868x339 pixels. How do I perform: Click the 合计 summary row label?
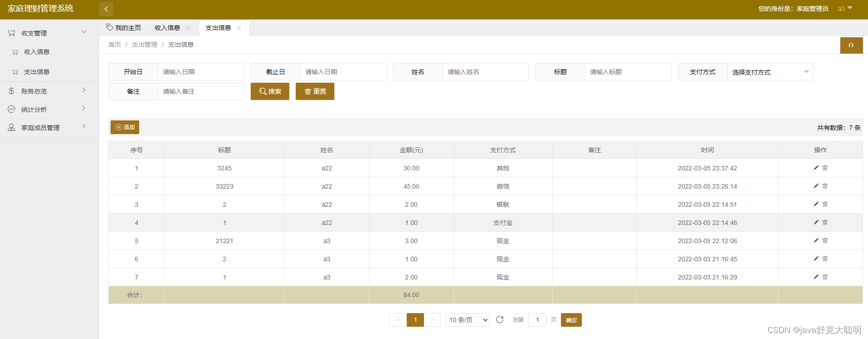(135, 295)
